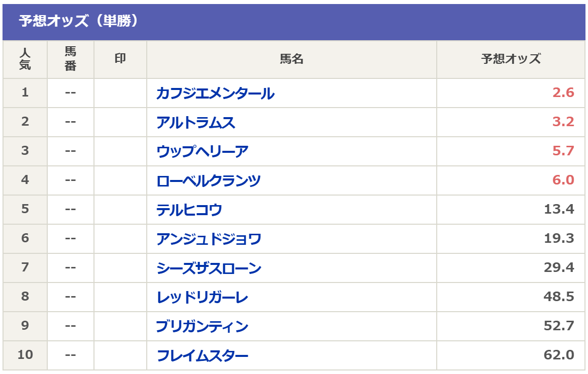Click the 人気 column header
588x374 pixels.
pos(25,59)
